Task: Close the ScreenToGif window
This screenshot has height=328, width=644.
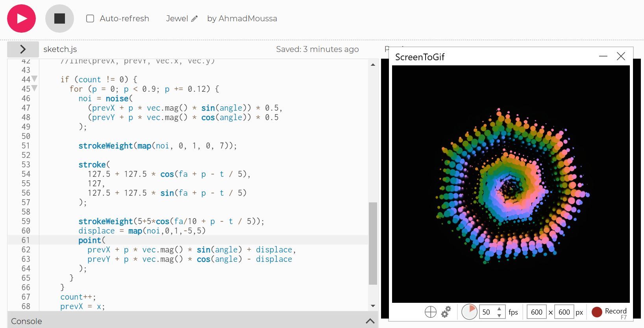Action: point(621,56)
